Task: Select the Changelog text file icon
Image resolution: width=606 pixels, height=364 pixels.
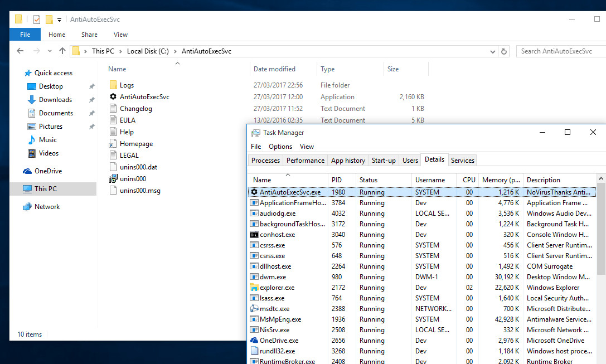Action: [113, 108]
